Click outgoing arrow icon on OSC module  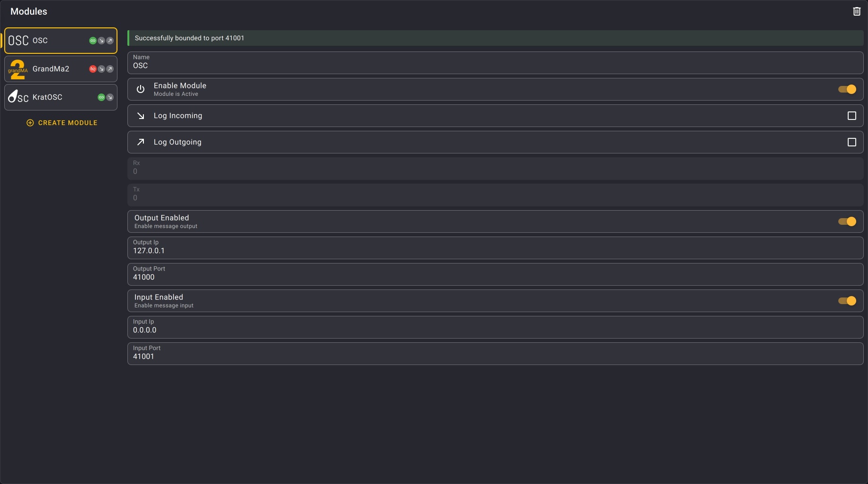coord(110,41)
